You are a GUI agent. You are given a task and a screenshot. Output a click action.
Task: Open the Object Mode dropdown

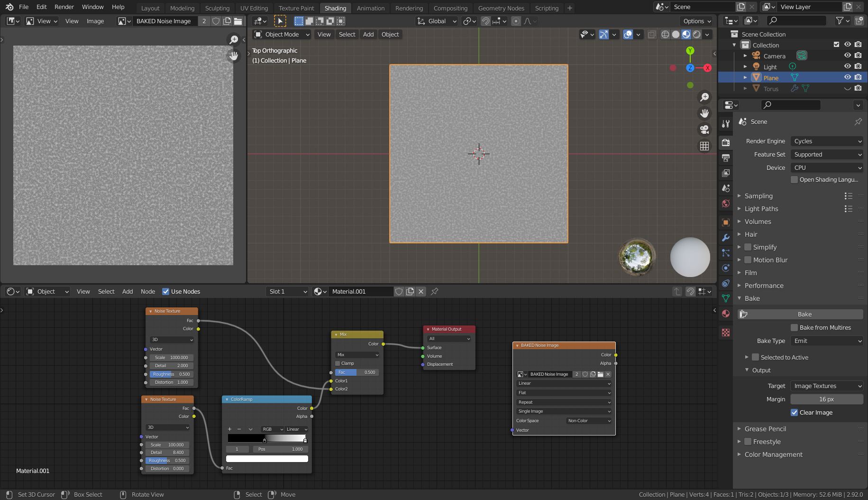[x=282, y=34]
